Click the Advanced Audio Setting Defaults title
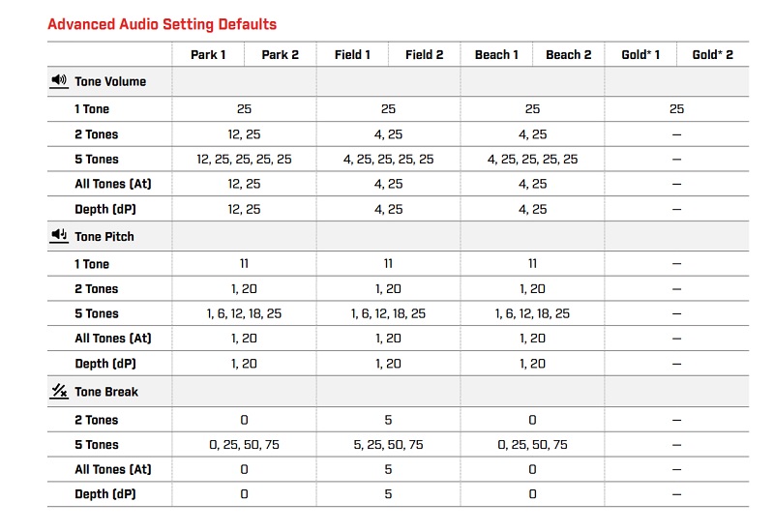774x532 pixels. click(162, 24)
